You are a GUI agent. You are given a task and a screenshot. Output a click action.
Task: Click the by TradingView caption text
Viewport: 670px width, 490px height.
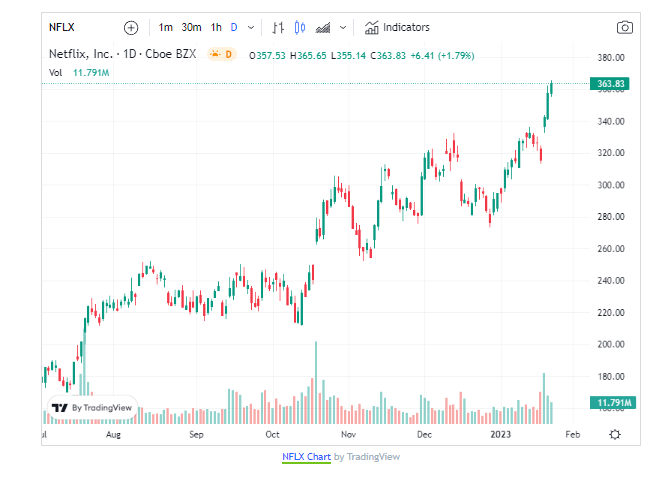click(x=367, y=457)
